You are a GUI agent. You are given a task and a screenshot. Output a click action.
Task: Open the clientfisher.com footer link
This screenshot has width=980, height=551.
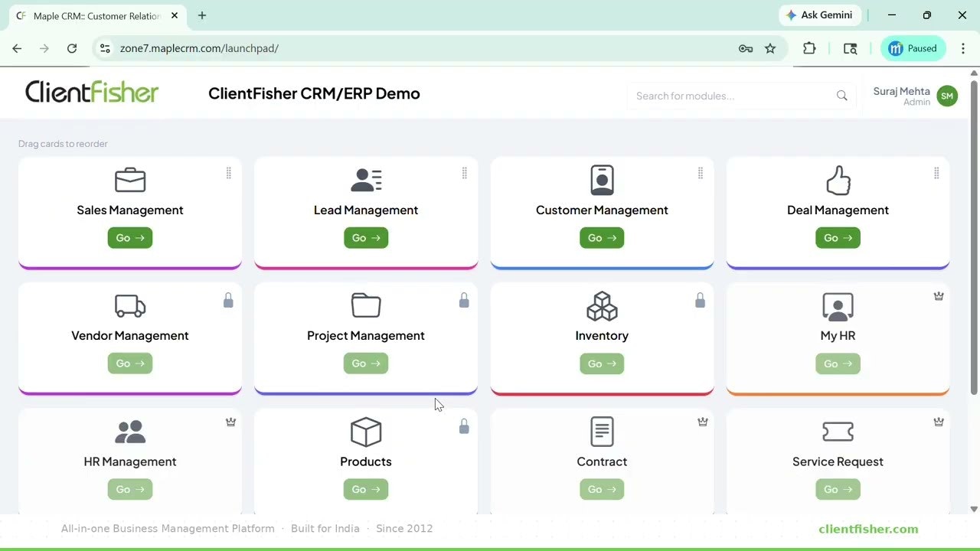coord(868,529)
